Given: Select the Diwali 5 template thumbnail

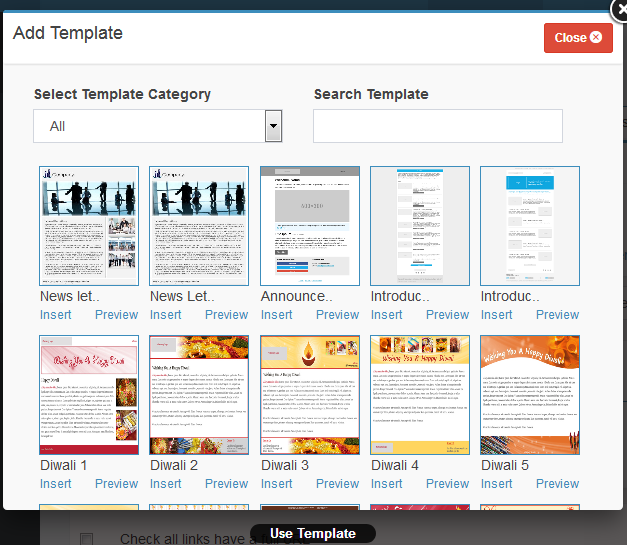Looking at the screenshot, I should coord(530,395).
